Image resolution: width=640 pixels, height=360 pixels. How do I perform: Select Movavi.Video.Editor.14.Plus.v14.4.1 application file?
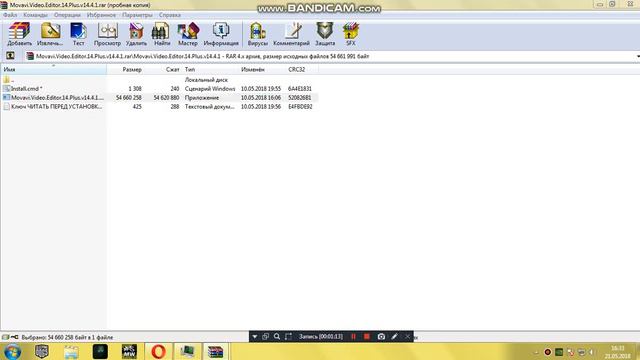[159, 98]
